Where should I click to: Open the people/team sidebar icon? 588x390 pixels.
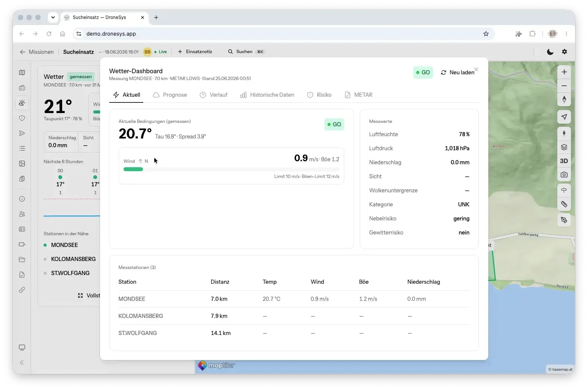click(x=22, y=214)
